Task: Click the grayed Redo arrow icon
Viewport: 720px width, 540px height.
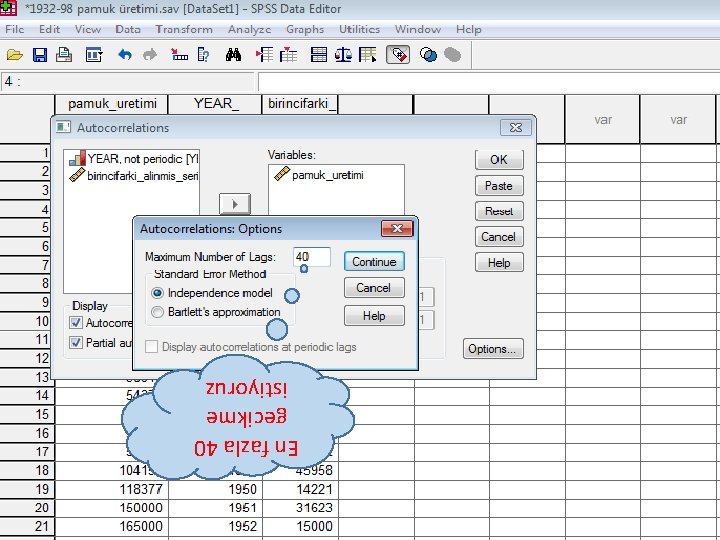Action: click(x=150, y=55)
